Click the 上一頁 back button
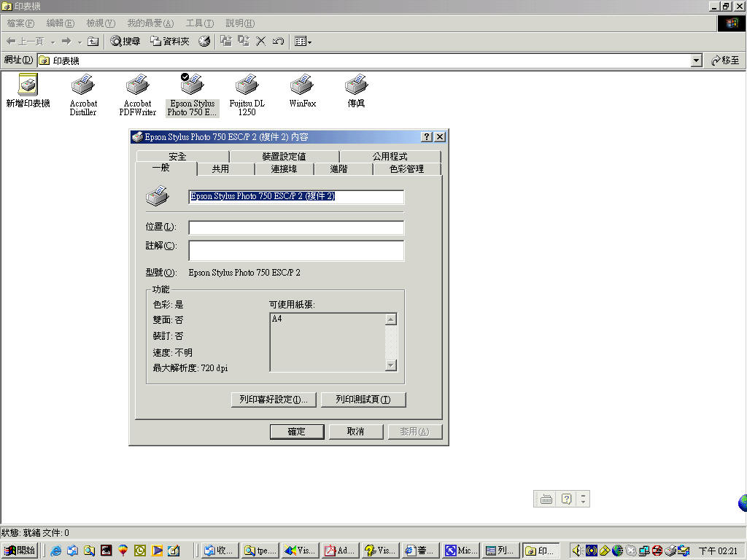This screenshot has width=747, height=560. [25, 42]
